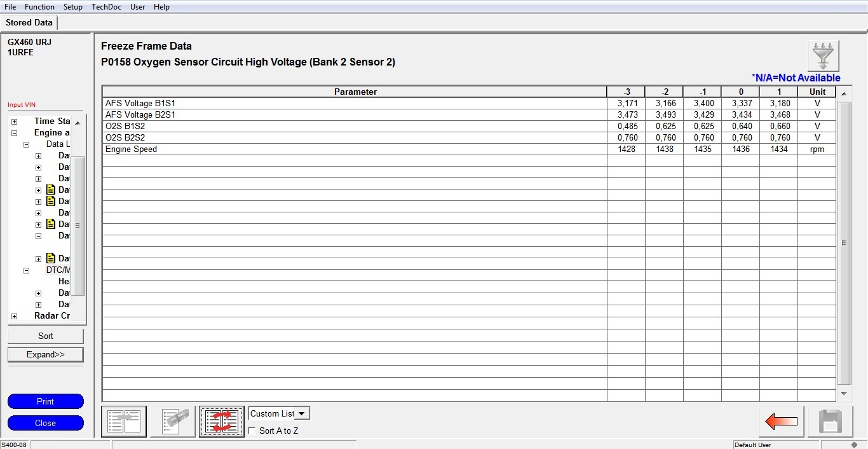Image resolution: width=868 pixels, height=449 pixels.
Task: Enable the Sort A to Z checkbox
Action: pos(253,431)
